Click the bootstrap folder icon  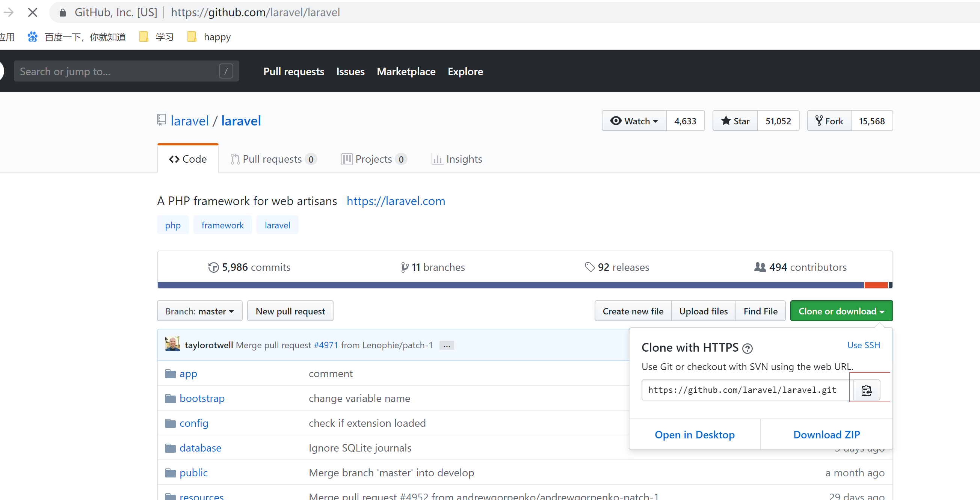coord(171,399)
